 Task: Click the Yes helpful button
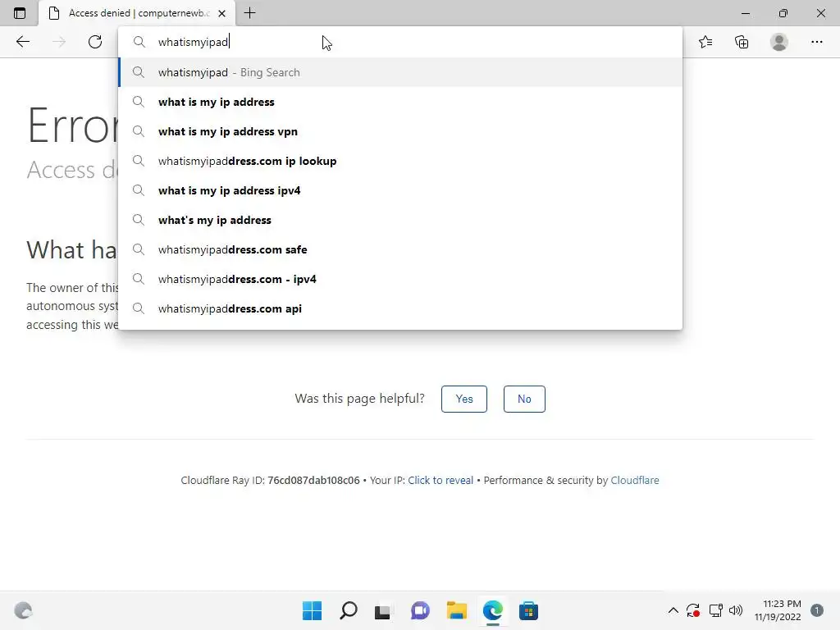pyautogui.click(x=464, y=399)
